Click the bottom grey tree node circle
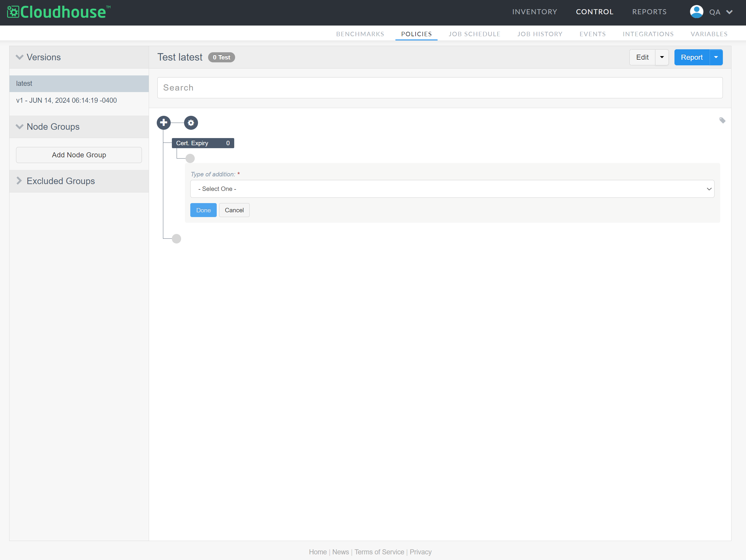Viewport: 746px width, 560px height. (176, 239)
